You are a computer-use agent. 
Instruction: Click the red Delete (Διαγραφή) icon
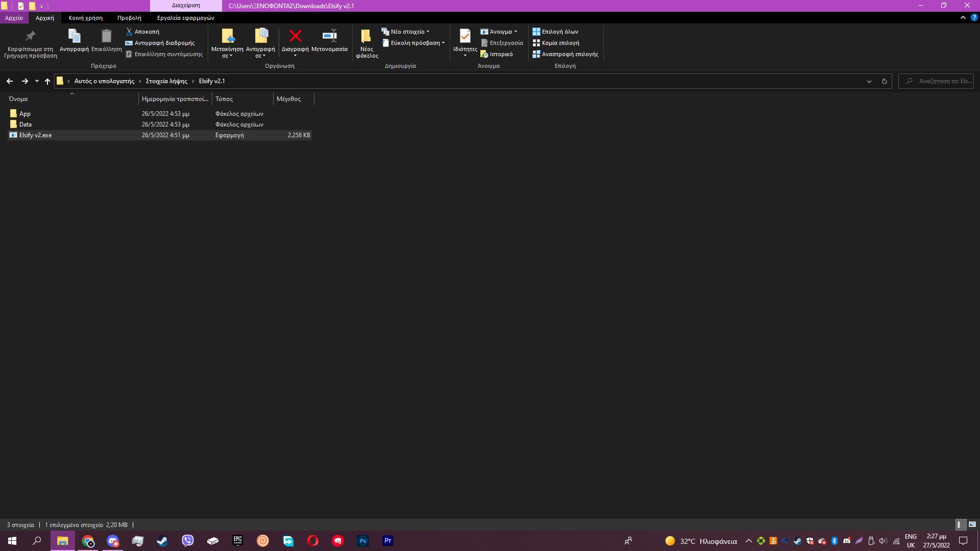[295, 36]
